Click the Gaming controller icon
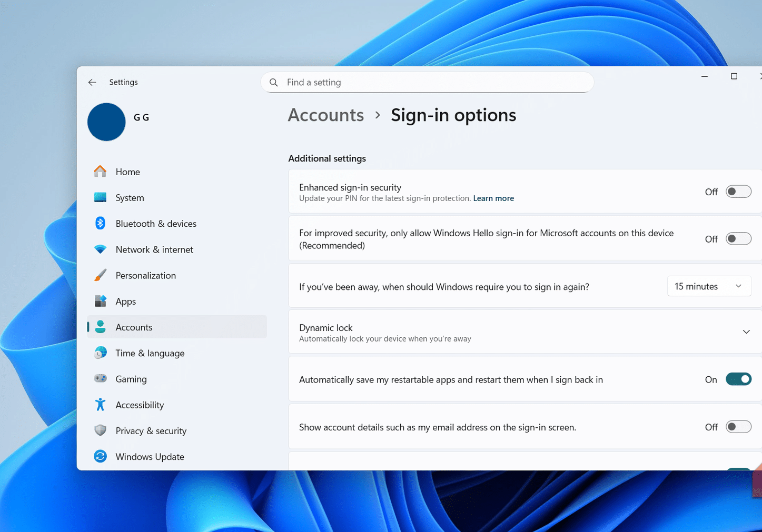This screenshot has height=532, width=762. point(100,379)
